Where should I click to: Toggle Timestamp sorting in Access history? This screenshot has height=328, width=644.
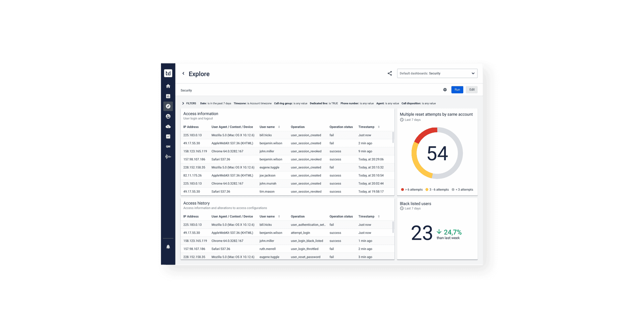coord(379,217)
